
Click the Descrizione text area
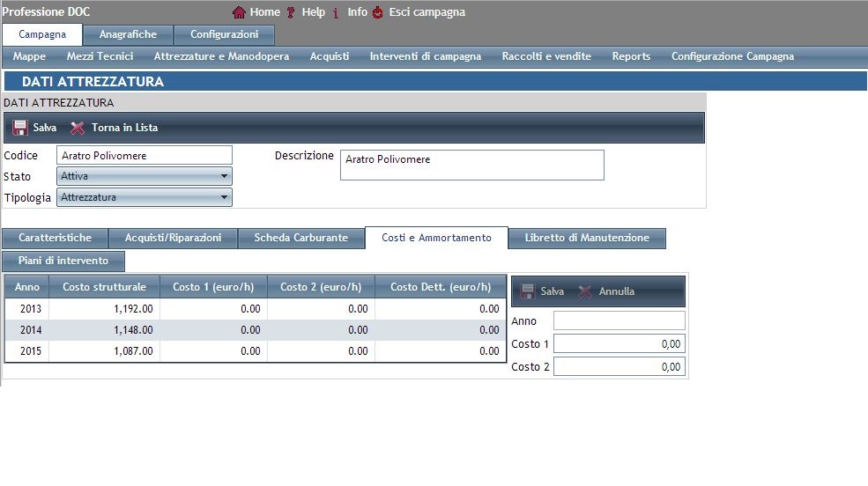[471, 165]
